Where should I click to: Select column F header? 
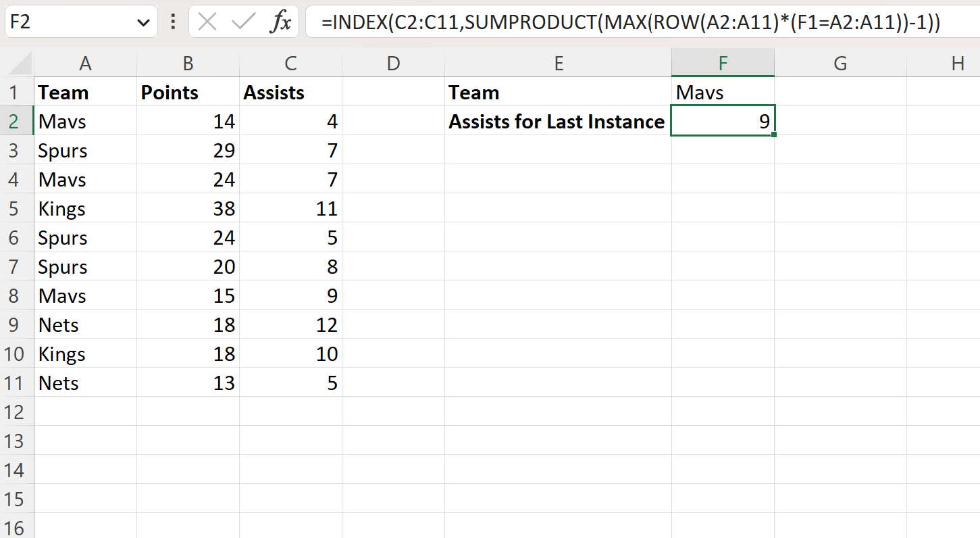coord(723,62)
